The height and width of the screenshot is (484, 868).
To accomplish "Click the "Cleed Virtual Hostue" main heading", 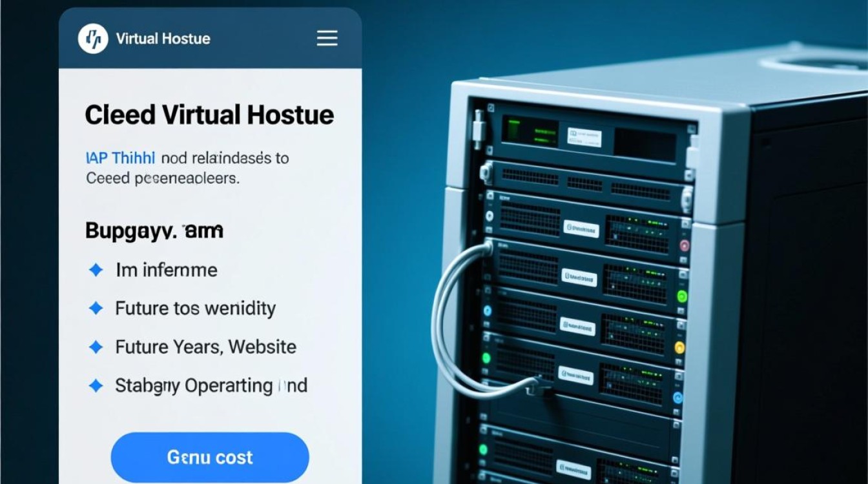I will tap(209, 115).
